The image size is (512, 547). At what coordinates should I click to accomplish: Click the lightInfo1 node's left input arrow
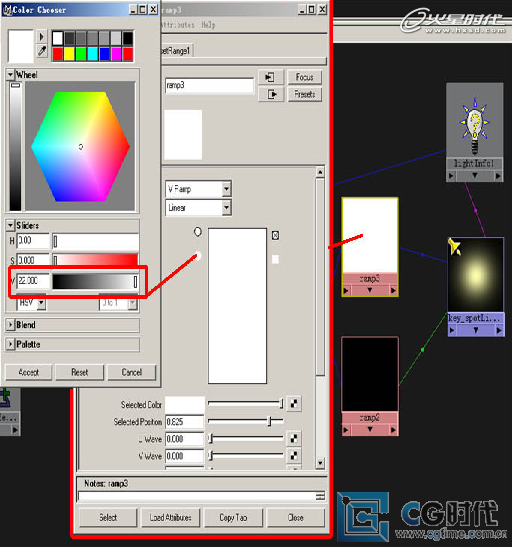[451, 176]
